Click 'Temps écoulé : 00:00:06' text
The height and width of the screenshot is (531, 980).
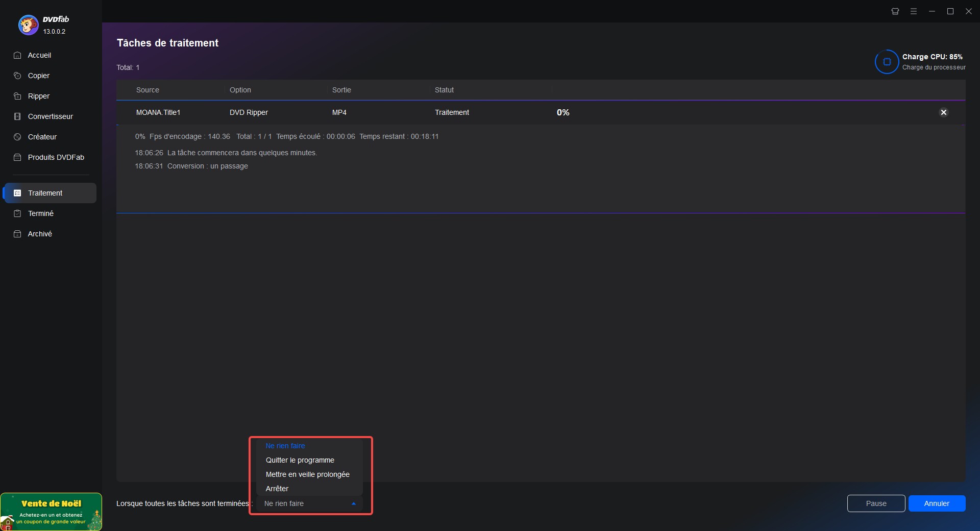[x=315, y=136]
